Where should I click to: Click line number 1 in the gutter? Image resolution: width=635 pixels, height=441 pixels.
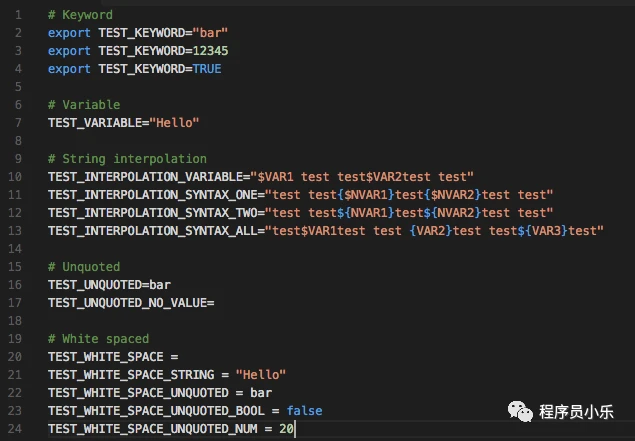pyautogui.click(x=18, y=15)
